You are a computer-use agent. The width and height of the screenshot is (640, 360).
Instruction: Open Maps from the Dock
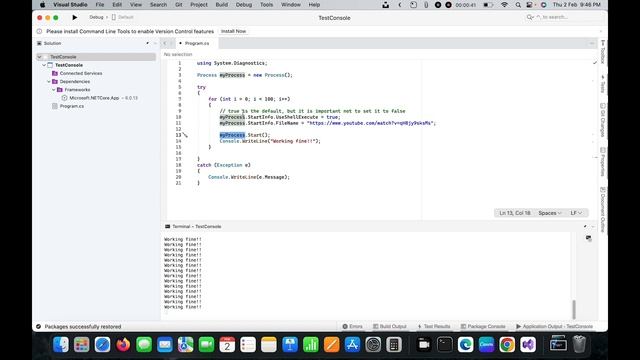point(186,345)
